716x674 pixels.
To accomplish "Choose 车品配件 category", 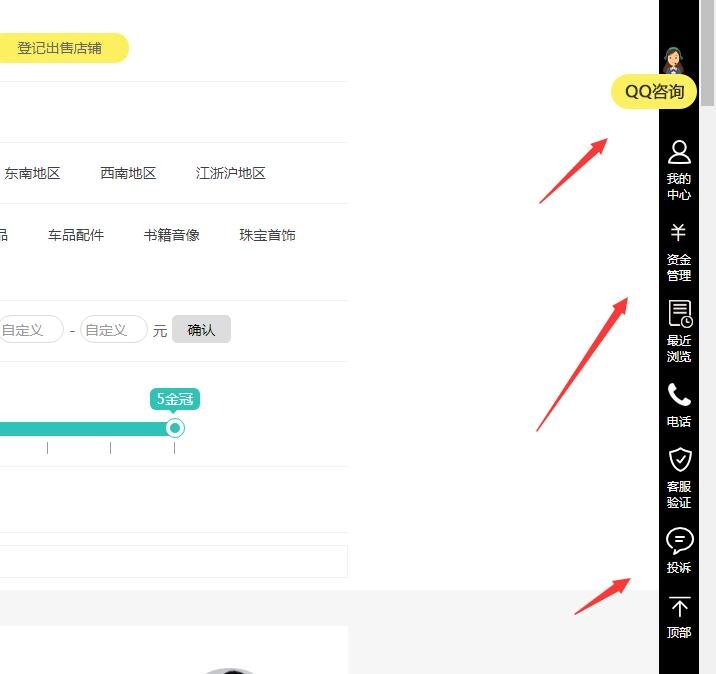I will [76, 235].
